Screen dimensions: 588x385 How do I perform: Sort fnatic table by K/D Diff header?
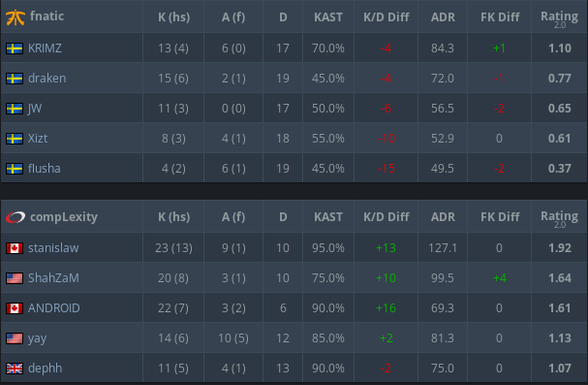click(386, 17)
